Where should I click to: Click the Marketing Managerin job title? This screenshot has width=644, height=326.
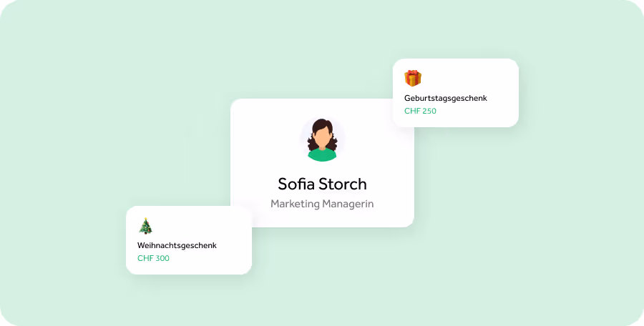tap(323, 204)
